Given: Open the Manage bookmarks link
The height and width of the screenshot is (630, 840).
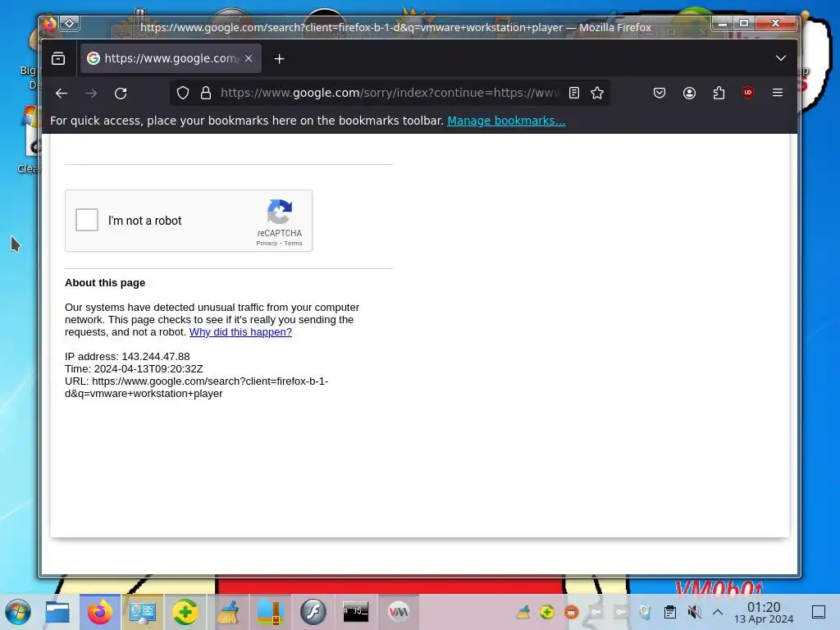Looking at the screenshot, I should (506, 121).
